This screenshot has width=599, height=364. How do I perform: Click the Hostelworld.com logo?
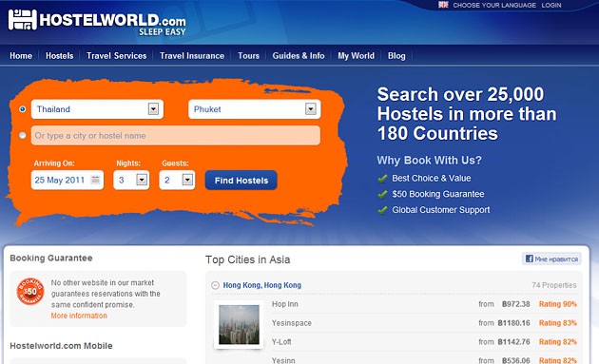[x=97, y=22]
